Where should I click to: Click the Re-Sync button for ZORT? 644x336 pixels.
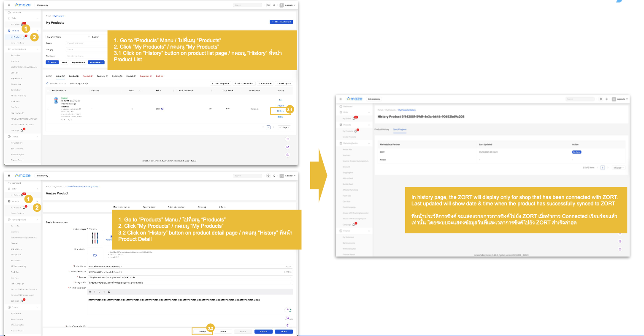[x=576, y=152]
